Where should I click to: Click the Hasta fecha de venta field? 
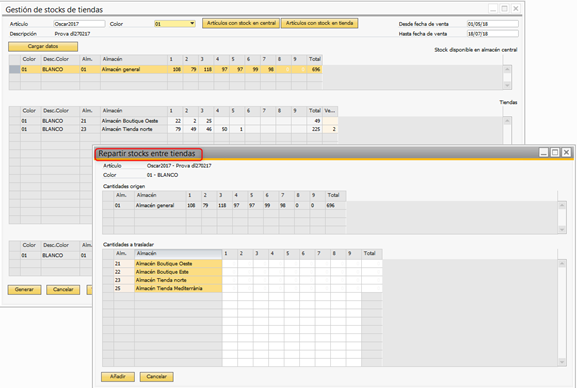click(493, 33)
